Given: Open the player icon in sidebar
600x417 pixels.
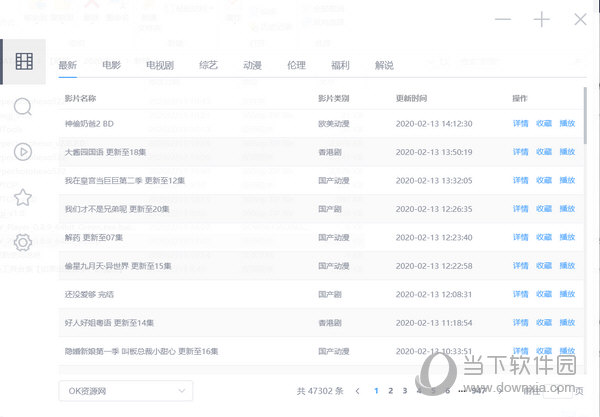Looking at the screenshot, I should click(24, 152).
